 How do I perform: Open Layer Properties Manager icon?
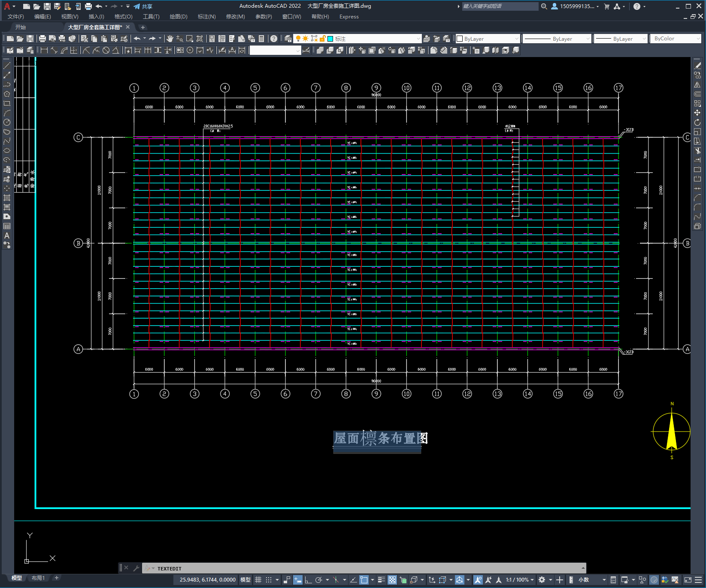pos(288,39)
